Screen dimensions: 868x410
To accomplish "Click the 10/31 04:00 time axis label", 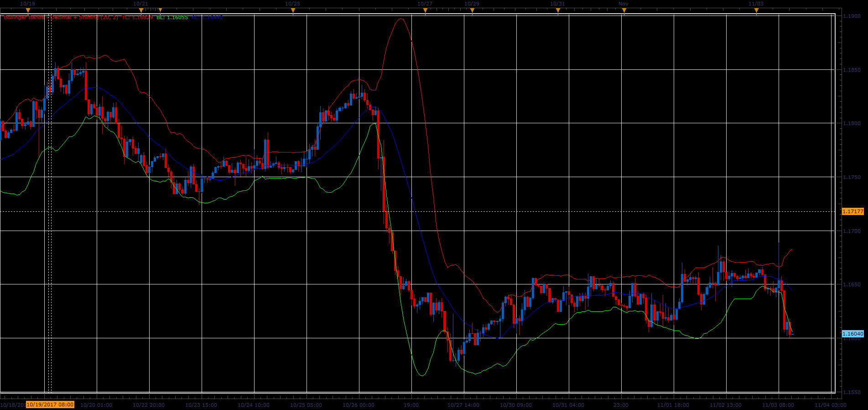I will tap(568, 405).
